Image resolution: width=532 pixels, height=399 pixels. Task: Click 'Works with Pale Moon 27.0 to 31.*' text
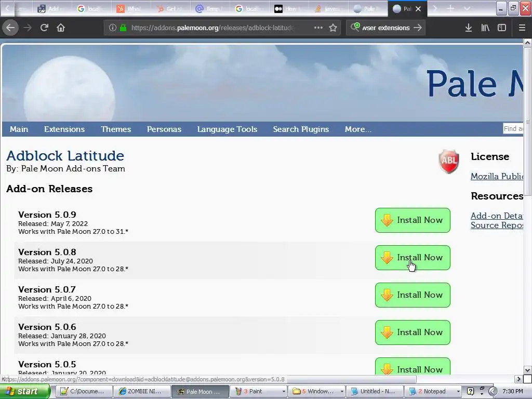(73, 232)
